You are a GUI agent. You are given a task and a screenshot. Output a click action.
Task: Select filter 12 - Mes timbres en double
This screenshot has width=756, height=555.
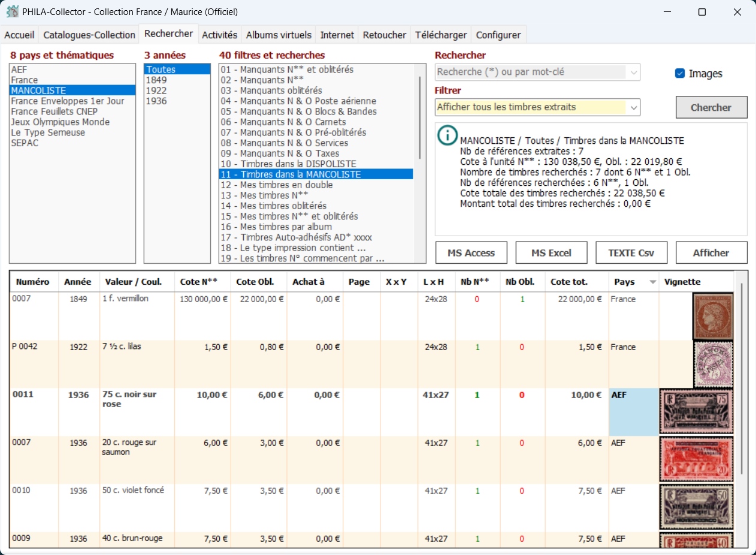point(276,185)
